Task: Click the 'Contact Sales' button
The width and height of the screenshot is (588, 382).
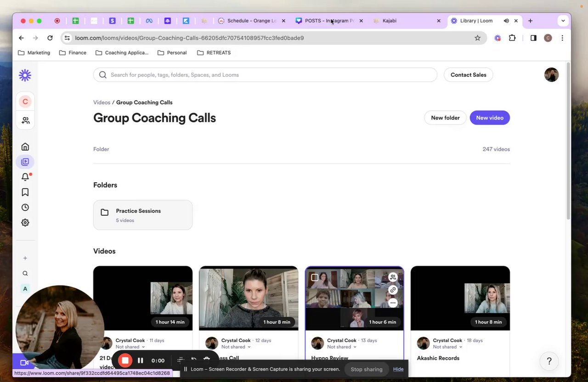Action: (468, 75)
